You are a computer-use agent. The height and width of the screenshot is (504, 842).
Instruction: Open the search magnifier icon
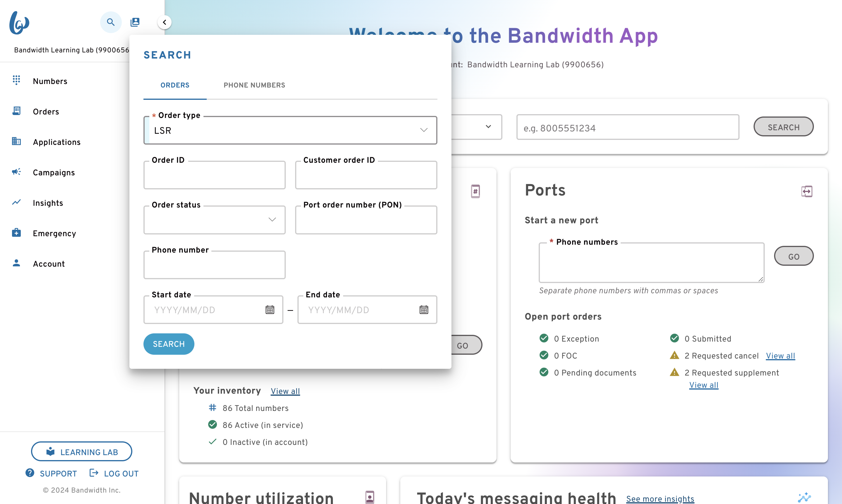[111, 23]
